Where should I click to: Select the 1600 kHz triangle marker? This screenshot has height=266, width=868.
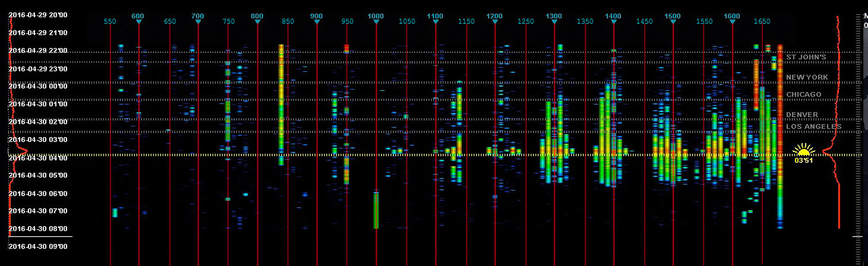[x=732, y=22]
